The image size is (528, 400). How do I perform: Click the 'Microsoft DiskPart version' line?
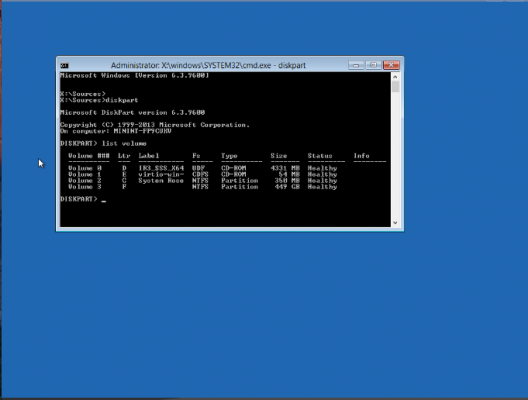click(x=133, y=112)
